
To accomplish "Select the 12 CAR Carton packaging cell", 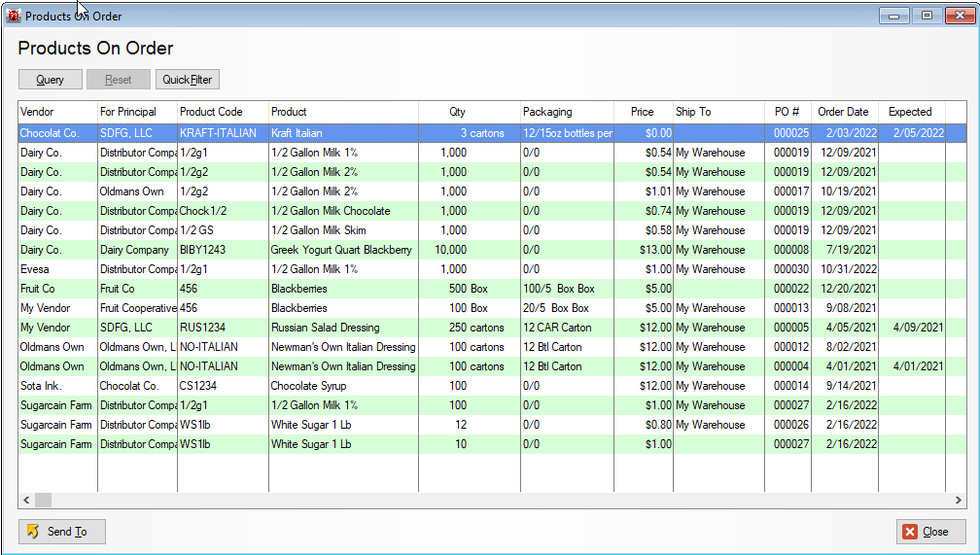I will [567, 328].
